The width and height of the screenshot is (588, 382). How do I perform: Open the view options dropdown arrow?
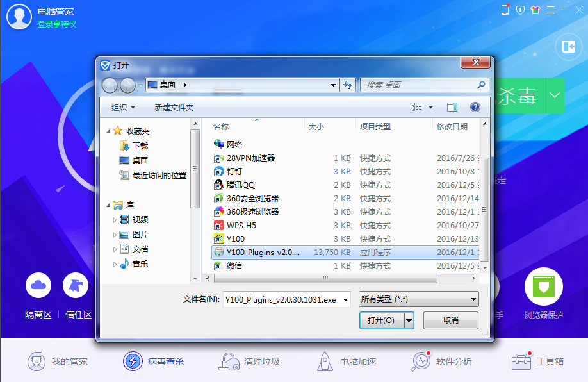[x=430, y=107]
